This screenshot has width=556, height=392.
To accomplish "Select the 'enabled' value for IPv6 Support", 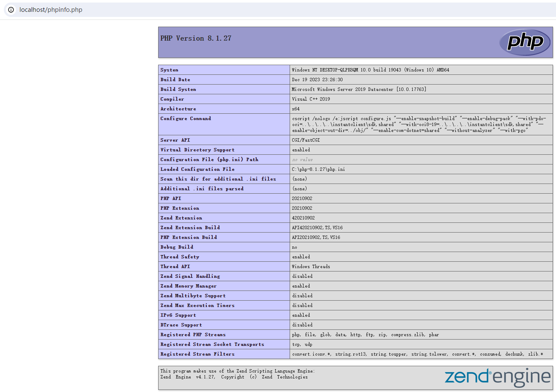I will (301, 315).
